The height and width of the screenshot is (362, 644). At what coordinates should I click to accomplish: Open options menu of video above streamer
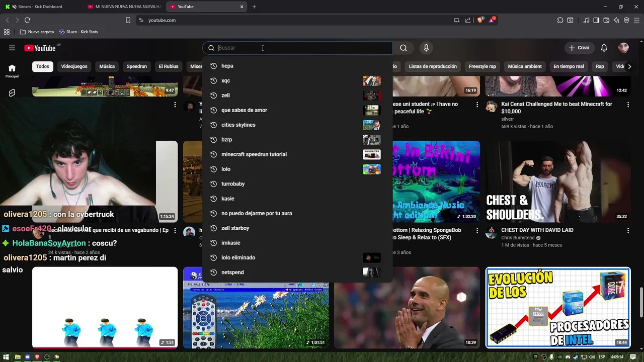(175, 105)
